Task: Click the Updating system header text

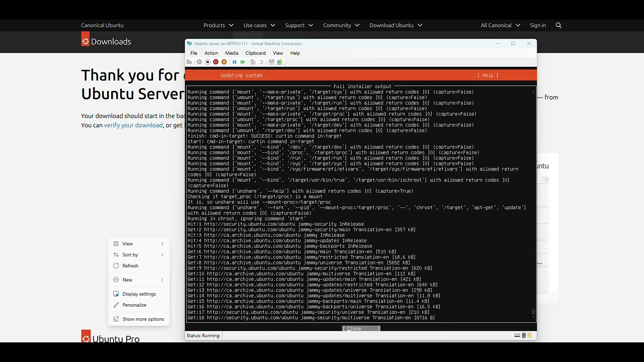Action: coord(242,75)
